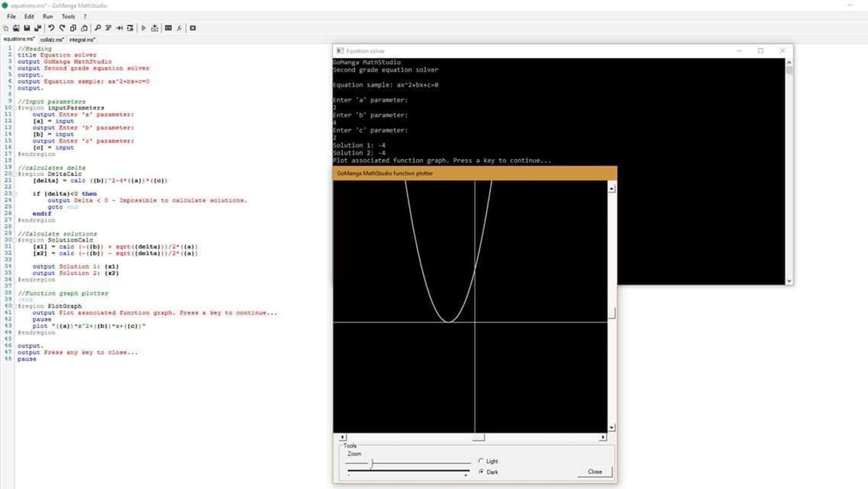Screen dimensions: 868x489
Task: Open the find magnifier tool
Action: pyautogui.click(x=98, y=28)
